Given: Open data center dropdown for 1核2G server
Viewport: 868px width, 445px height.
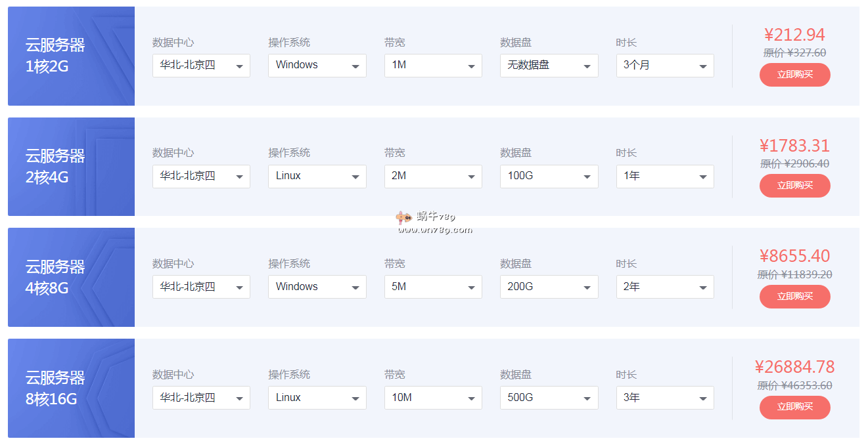Looking at the screenshot, I should [201, 66].
